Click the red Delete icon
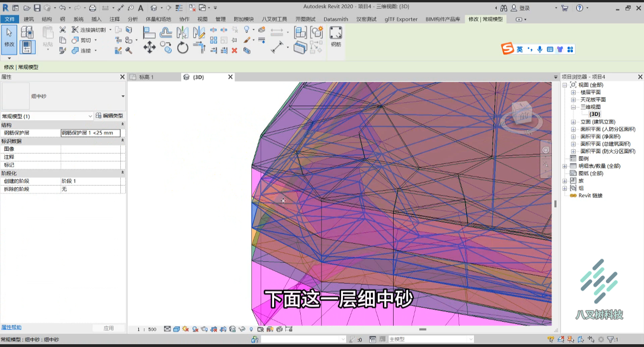The image size is (644, 347). (x=235, y=50)
